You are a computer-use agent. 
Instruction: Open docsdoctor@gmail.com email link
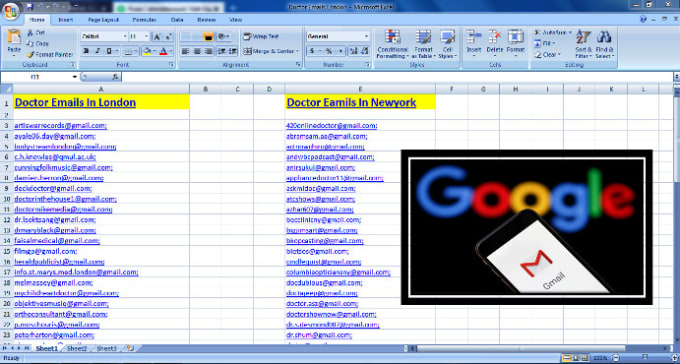tap(53, 188)
